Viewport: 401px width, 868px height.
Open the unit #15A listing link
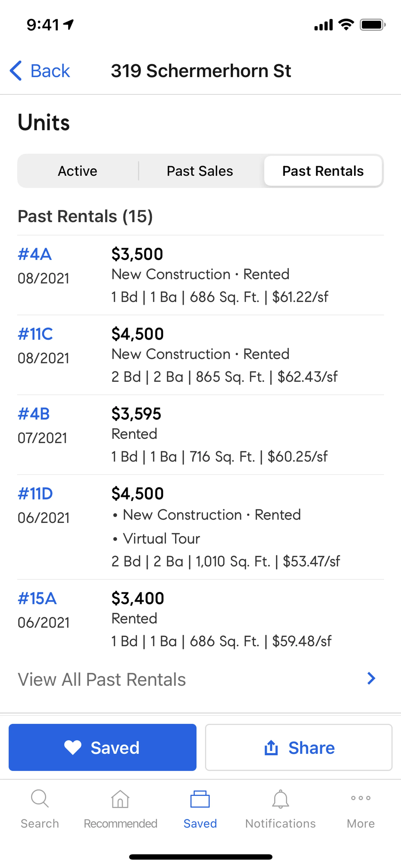[37, 598]
